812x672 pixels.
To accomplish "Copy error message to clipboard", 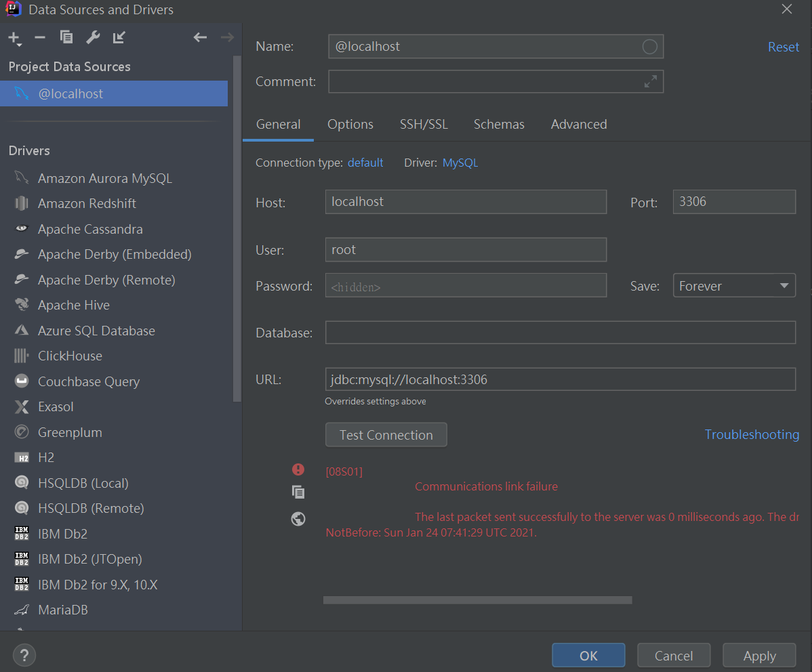I will [x=298, y=492].
